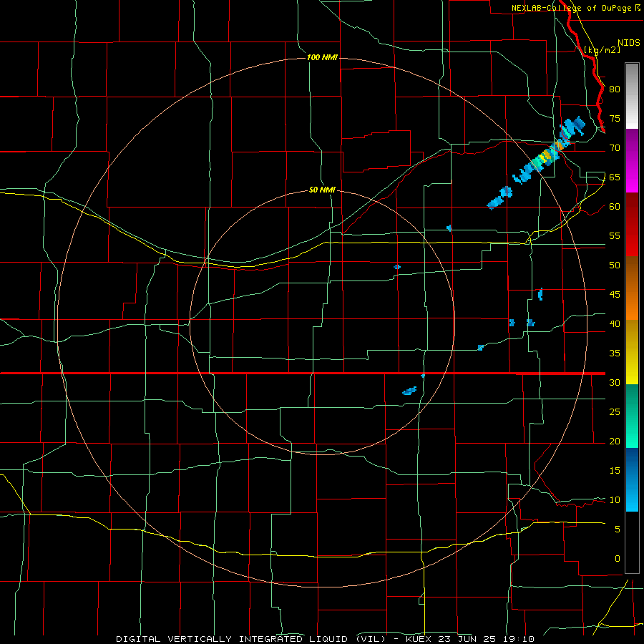Pick the purple segment of the color bar
Image resolution: width=644 pixels, height=644 pixels.
tap(632, 160)
